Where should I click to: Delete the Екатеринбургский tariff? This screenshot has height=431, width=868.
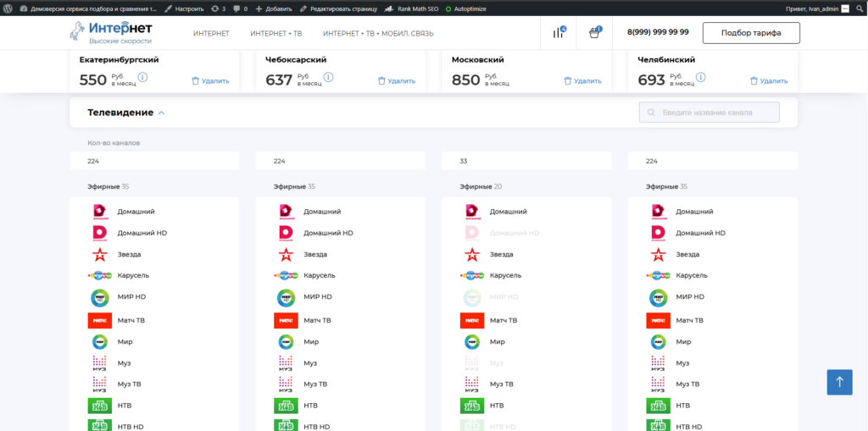[x=210, y=80]
